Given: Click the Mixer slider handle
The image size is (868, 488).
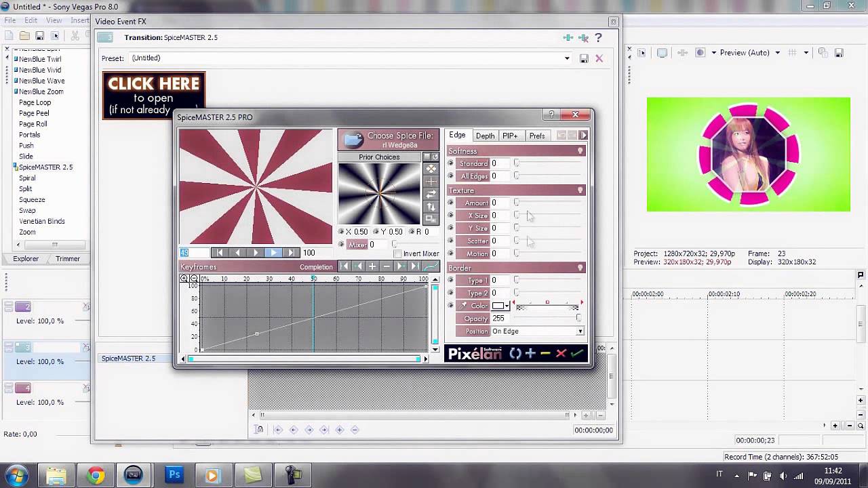Looking at the screenshot, I should coord(395,245).
